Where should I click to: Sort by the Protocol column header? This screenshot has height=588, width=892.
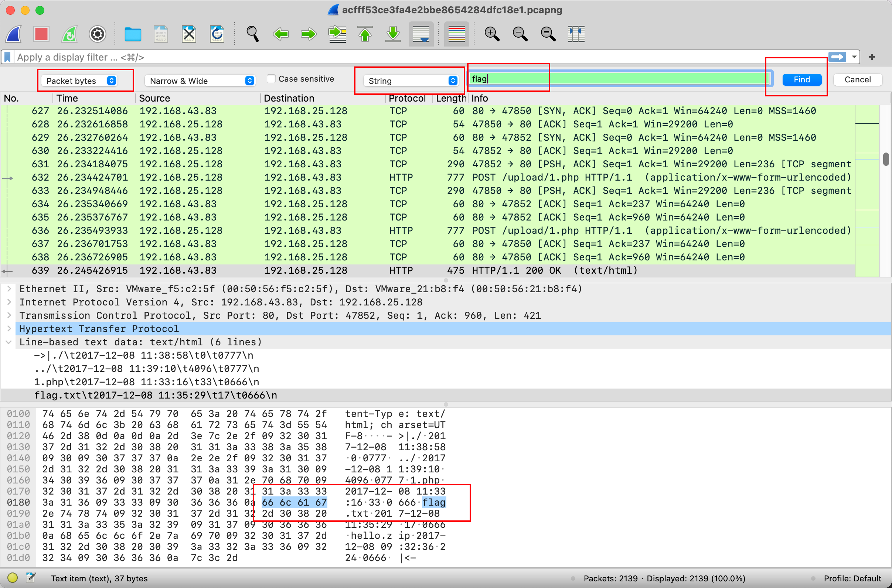tap(407, 98)
